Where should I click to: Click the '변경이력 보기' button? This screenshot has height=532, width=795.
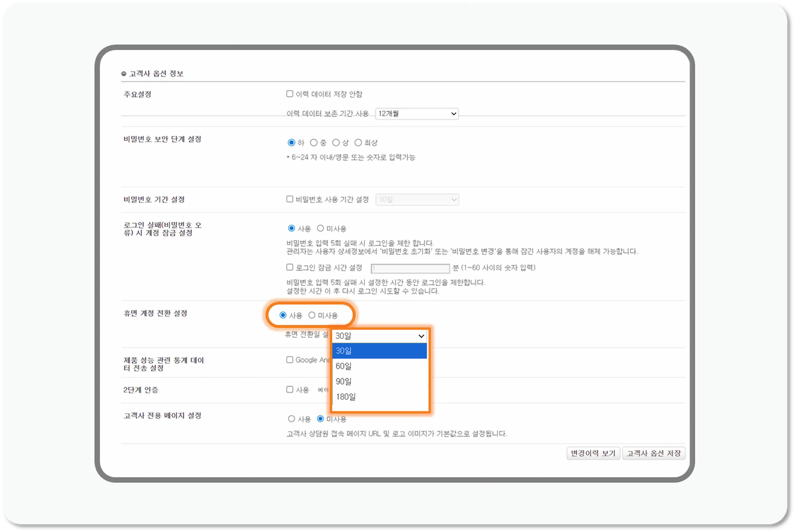coord(593,453)
